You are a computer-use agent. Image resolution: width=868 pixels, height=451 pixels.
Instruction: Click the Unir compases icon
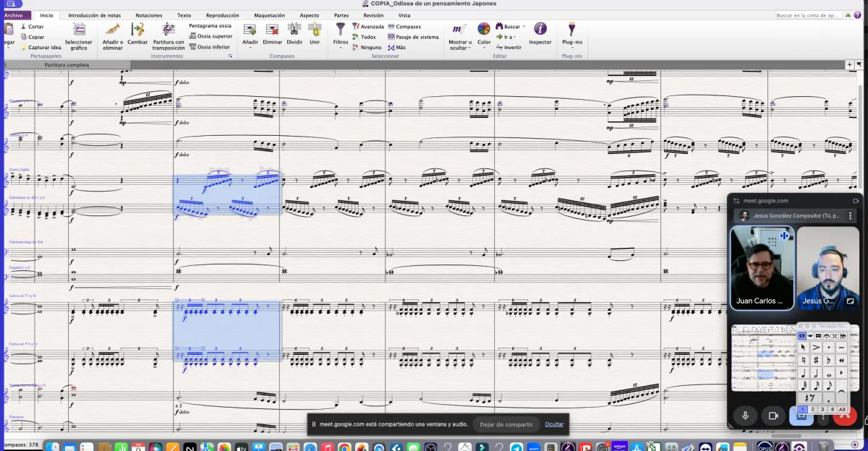[315, 30]
